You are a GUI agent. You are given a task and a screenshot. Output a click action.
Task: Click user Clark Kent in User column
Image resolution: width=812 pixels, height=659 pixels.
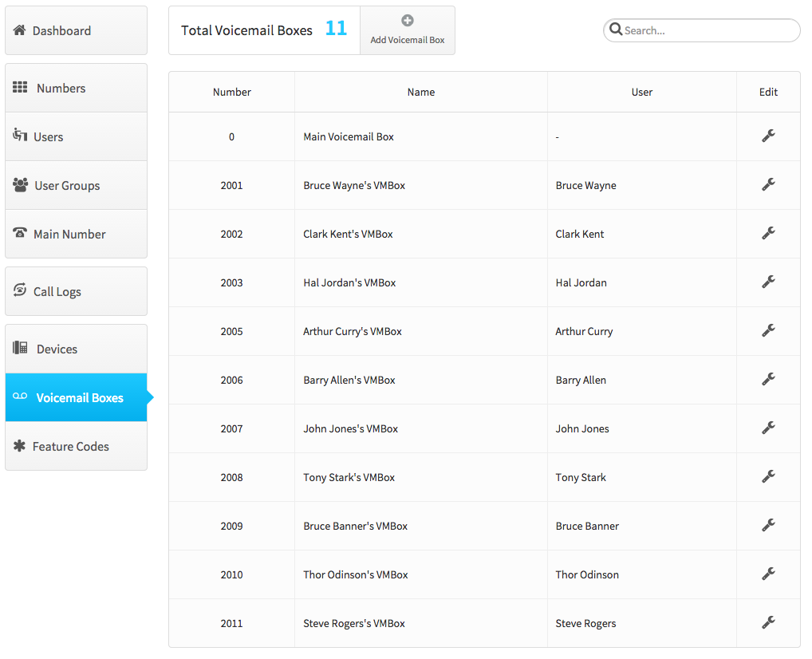(x=579, y=235)
